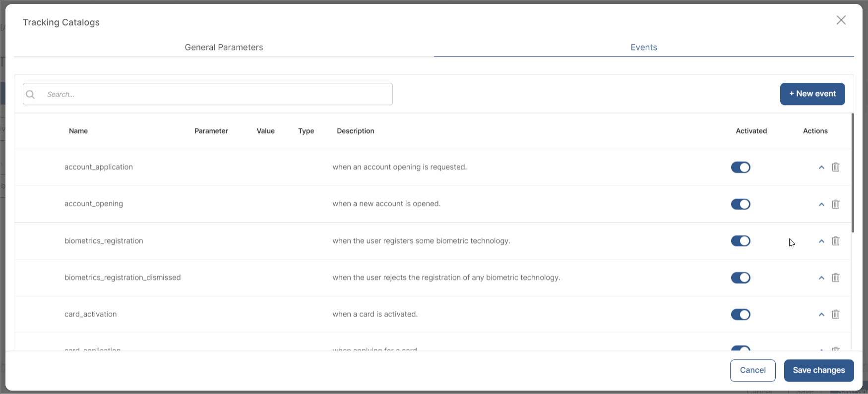Select biometrics_registration event name
This screenshot has width=868, height=394.
[104, 241]
